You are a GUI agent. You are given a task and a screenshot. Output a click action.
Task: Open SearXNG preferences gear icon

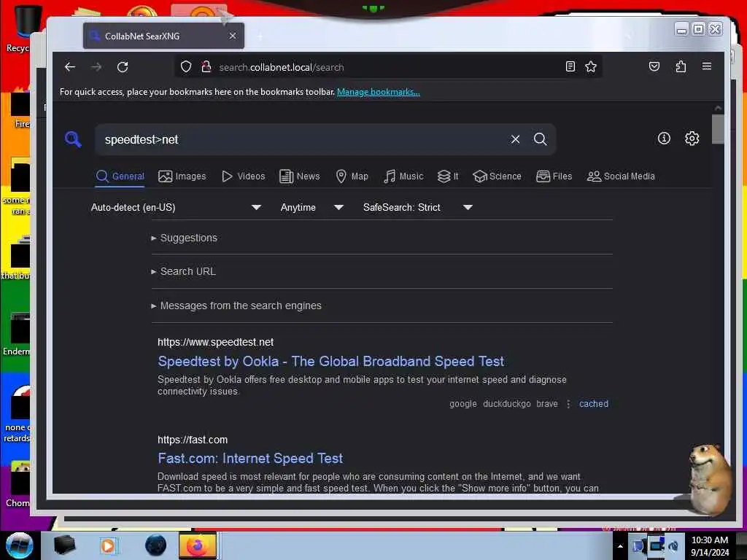coord(692,139)
